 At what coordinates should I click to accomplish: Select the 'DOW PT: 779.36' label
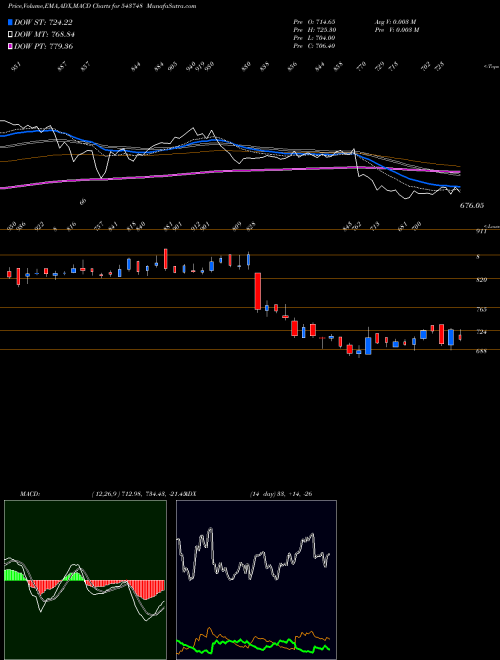pos(43,46)
